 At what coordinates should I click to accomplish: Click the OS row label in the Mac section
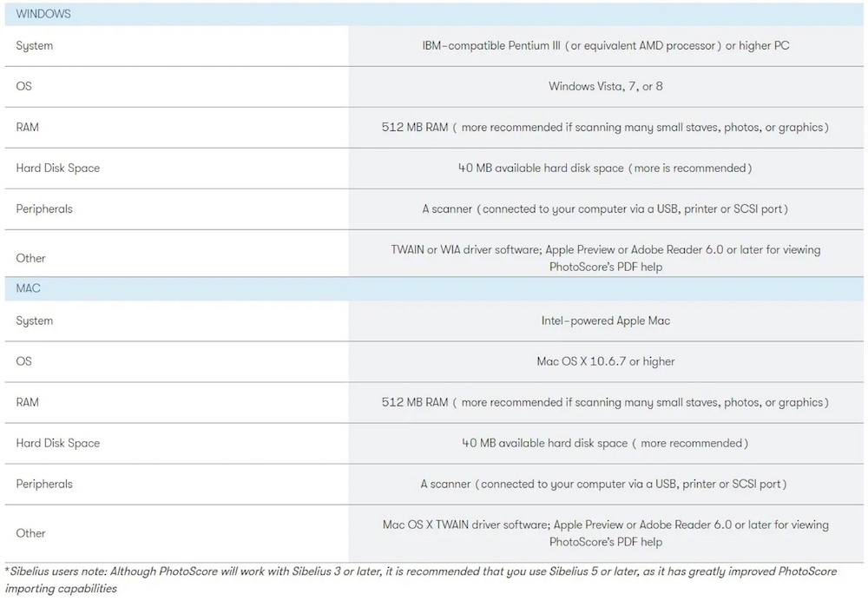(x=24, y=362)
